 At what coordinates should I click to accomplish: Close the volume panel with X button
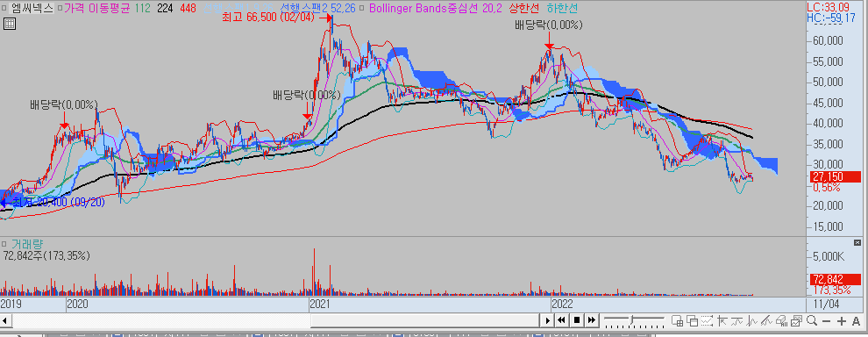[x=857, y=243]
